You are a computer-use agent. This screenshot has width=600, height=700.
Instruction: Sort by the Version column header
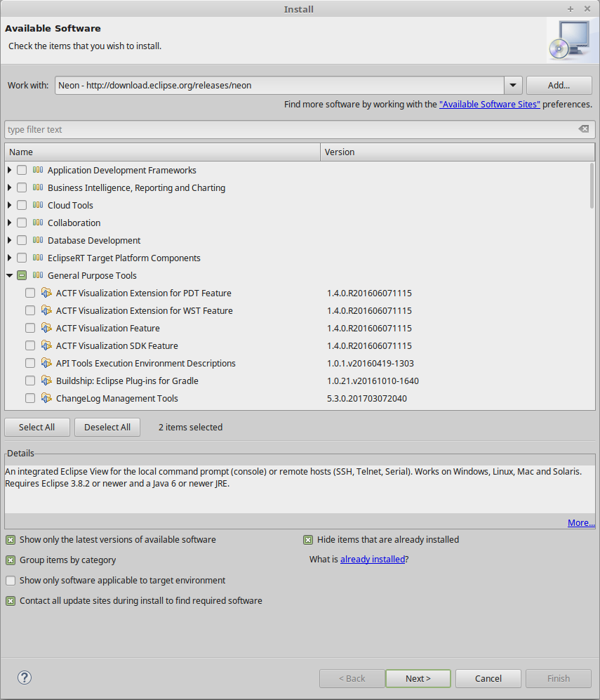point(458,152)
